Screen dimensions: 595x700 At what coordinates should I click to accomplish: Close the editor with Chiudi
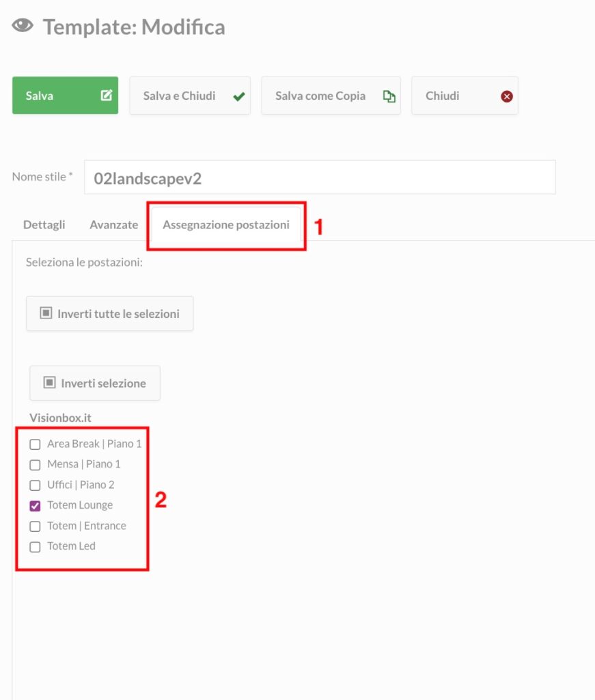pos(465,96)
